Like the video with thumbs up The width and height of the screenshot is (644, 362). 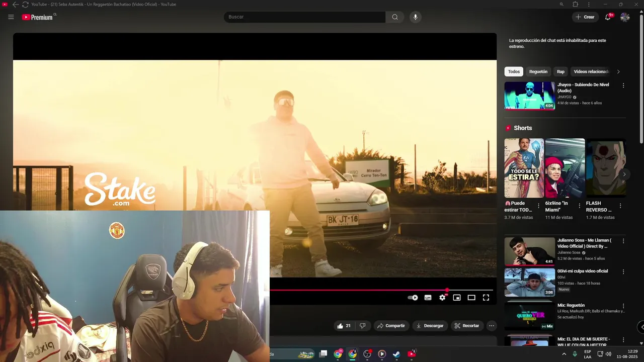[x=344, y=326]
